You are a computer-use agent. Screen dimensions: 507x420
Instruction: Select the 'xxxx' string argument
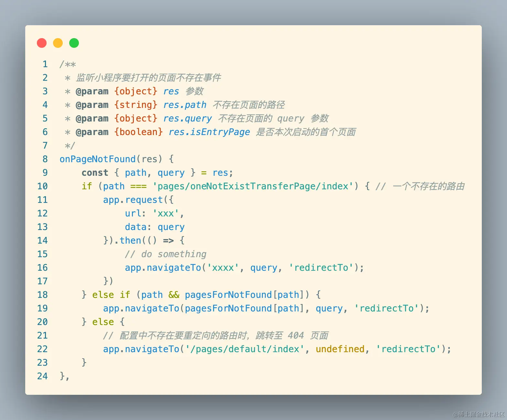[223, 268]
